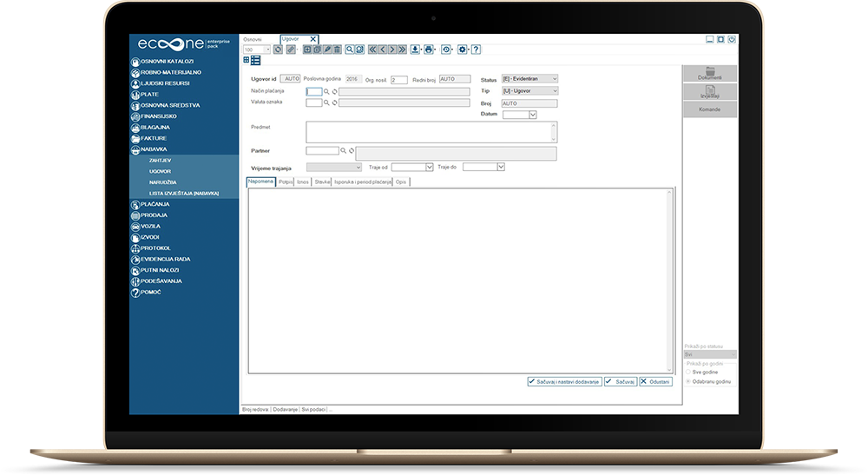Open the Status dropdown
This screenshot has height=475, width=868.
click(x=529, y=79)
